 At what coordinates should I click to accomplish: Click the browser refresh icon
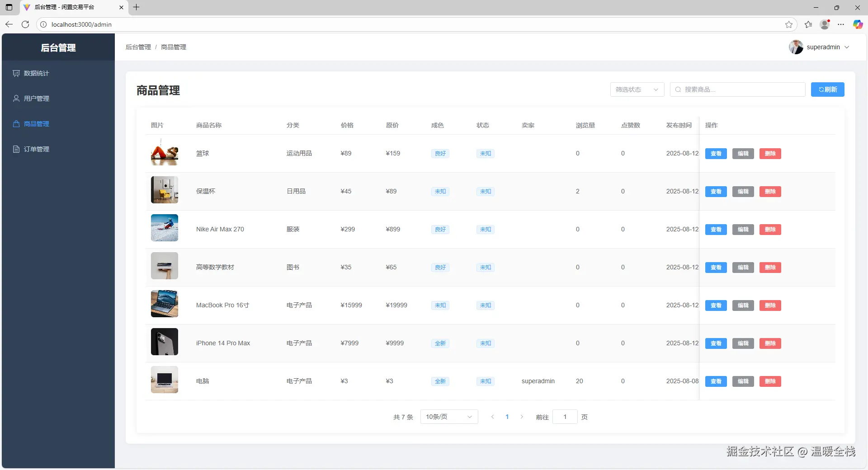(x=25, y=24)
